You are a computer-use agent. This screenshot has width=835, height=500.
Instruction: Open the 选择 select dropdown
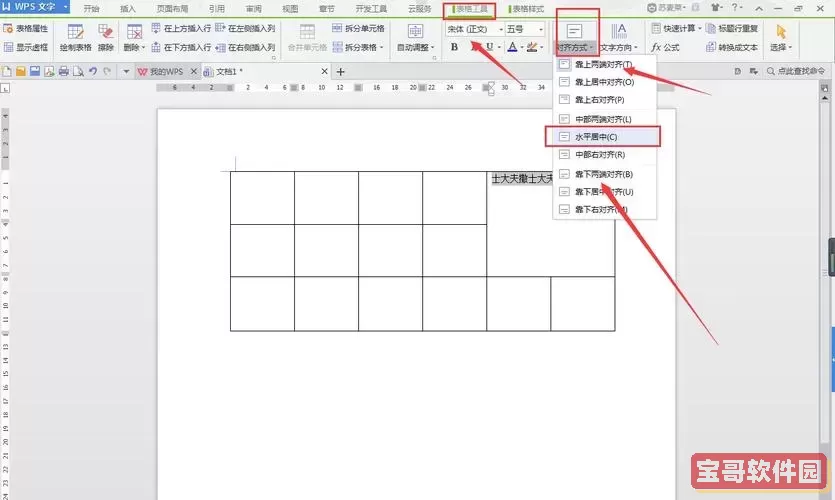(781, 38)
